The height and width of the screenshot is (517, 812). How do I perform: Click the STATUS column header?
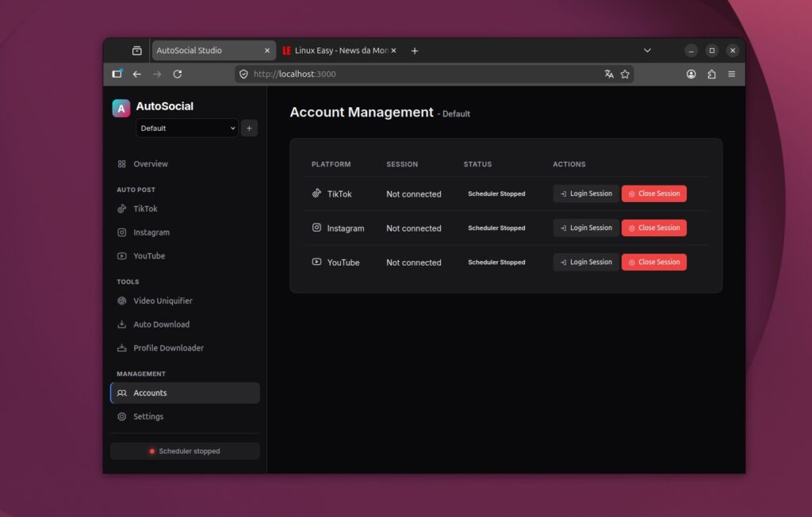pos(477,164)
